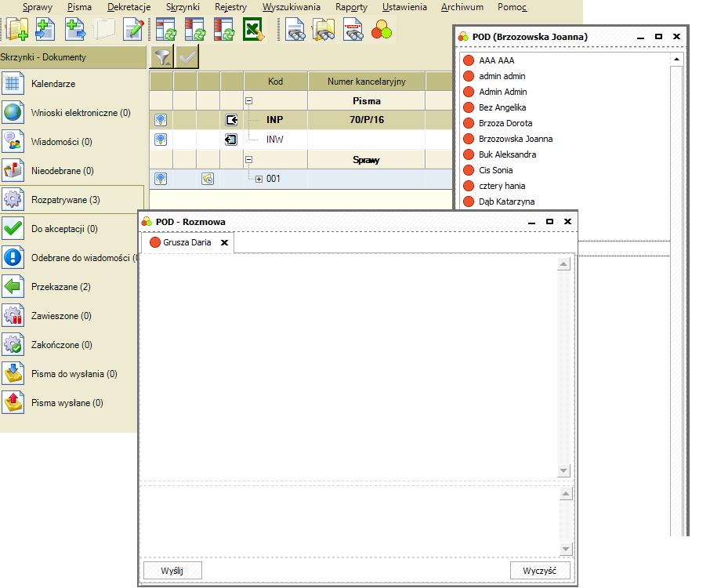The width and height of the screenshot is (710, 588).
Task: Open Zawieszone (0) mailbox
Action: [x=61, y=316]
